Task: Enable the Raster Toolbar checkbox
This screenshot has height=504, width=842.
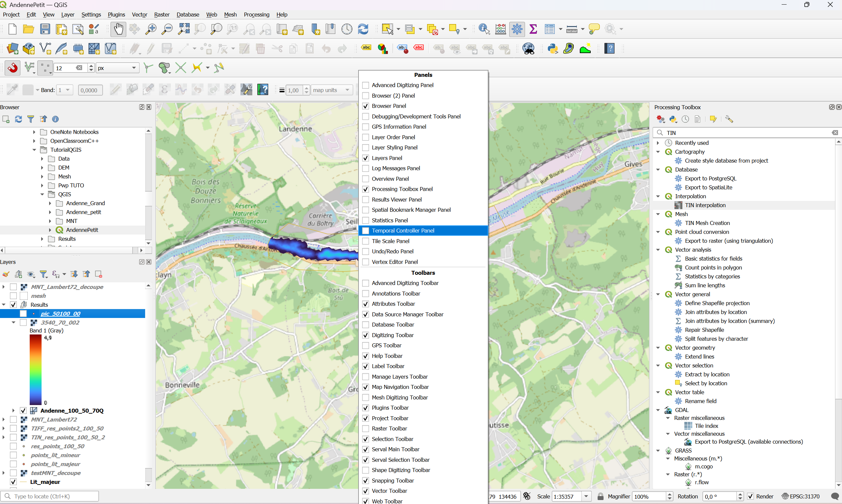Action: click(366, 428)
